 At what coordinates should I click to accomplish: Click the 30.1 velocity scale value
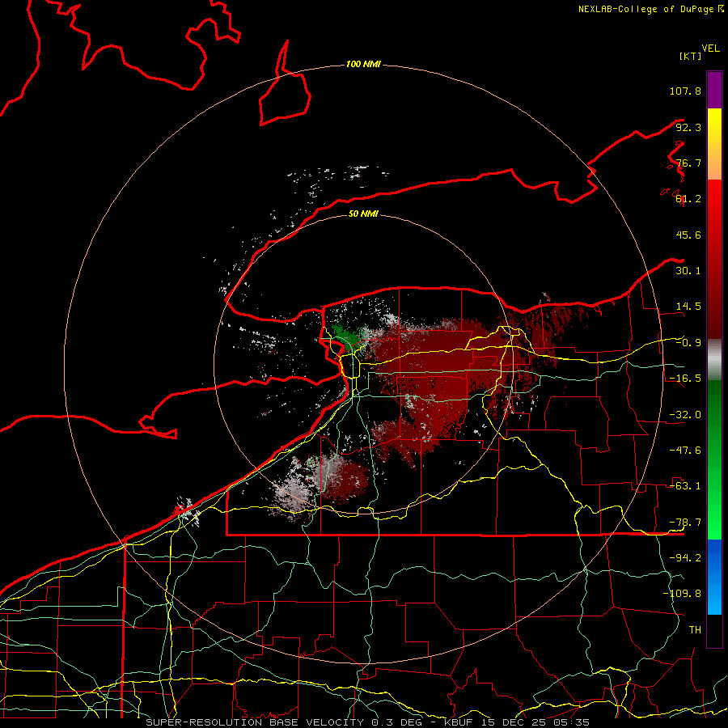[x=688, y=271]
